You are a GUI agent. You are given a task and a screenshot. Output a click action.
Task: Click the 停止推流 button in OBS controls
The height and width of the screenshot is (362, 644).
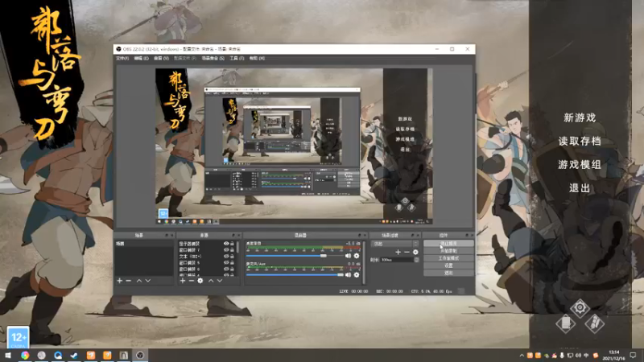point(448,244)
